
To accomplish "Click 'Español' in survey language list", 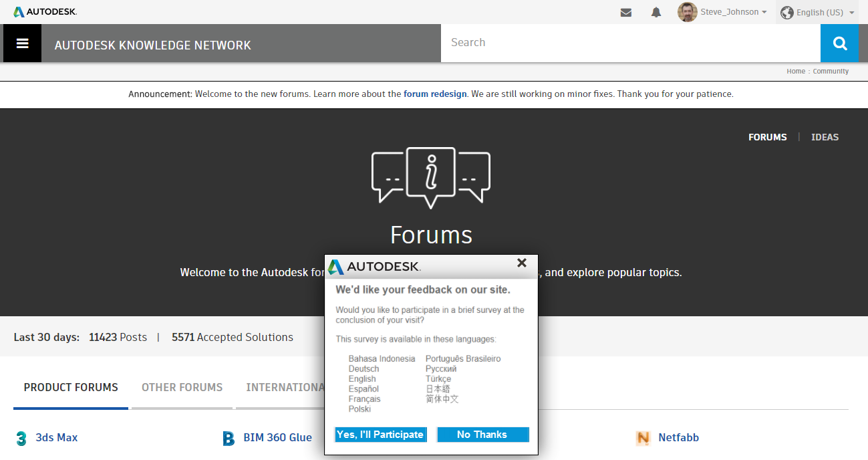I will pyautogui.click(x=364, y=389).
